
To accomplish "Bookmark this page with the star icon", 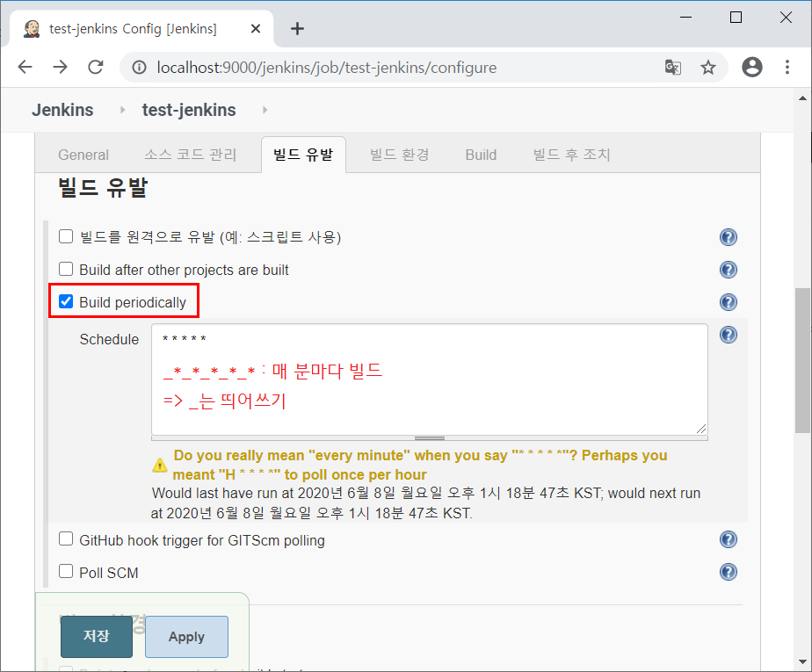I will pyautogui.click(x=708, y=68).
